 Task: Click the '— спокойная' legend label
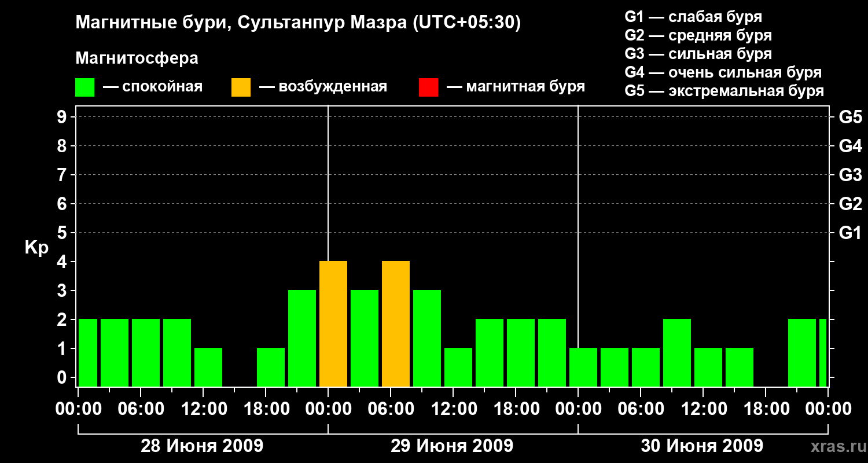click(x=153, y=87)
